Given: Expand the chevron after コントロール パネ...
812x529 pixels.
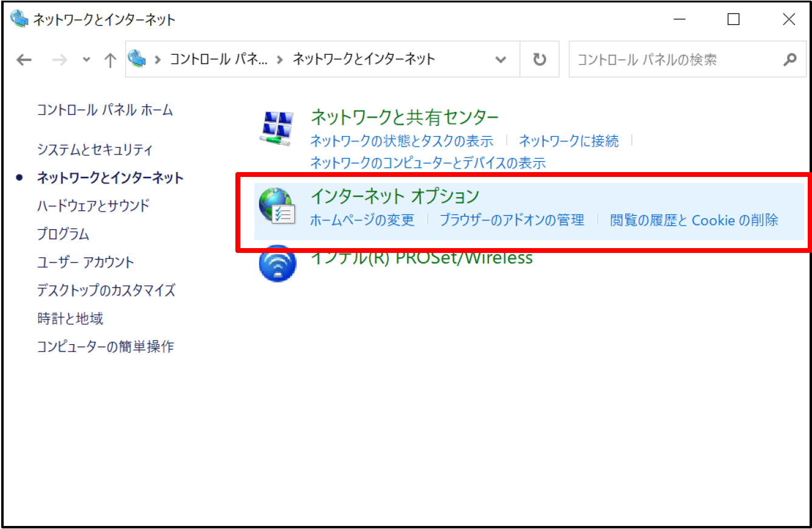Looking at the screenshot, I should click(280, 60).
